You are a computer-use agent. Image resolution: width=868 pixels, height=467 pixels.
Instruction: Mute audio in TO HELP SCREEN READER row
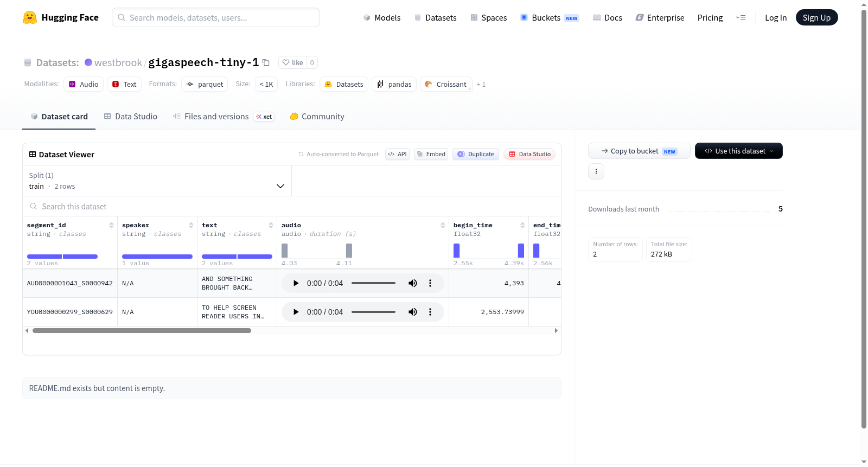413,312
